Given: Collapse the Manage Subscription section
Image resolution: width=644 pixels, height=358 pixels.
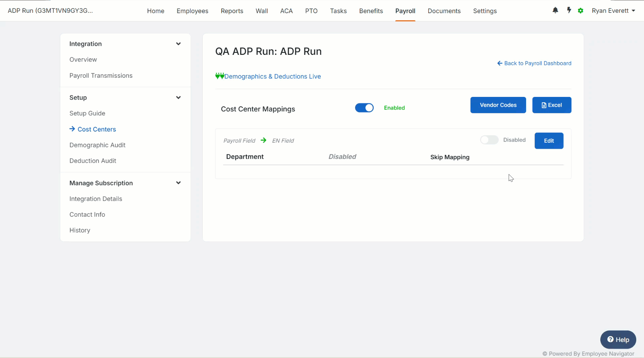Looking at the screenshot, I should point(178,183).
